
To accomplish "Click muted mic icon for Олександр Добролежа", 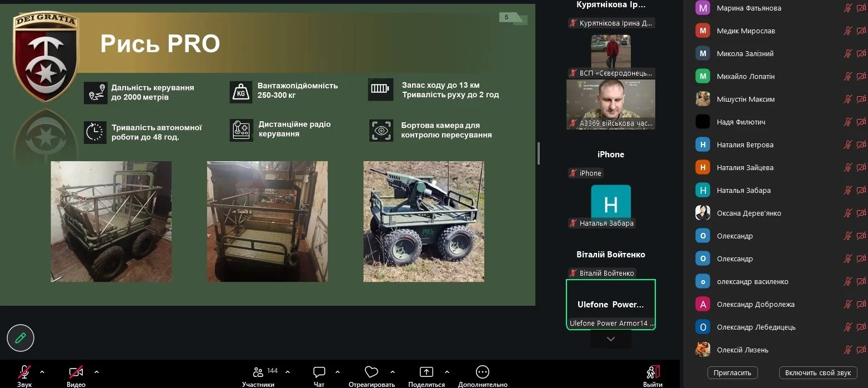I will click(848, 304).
